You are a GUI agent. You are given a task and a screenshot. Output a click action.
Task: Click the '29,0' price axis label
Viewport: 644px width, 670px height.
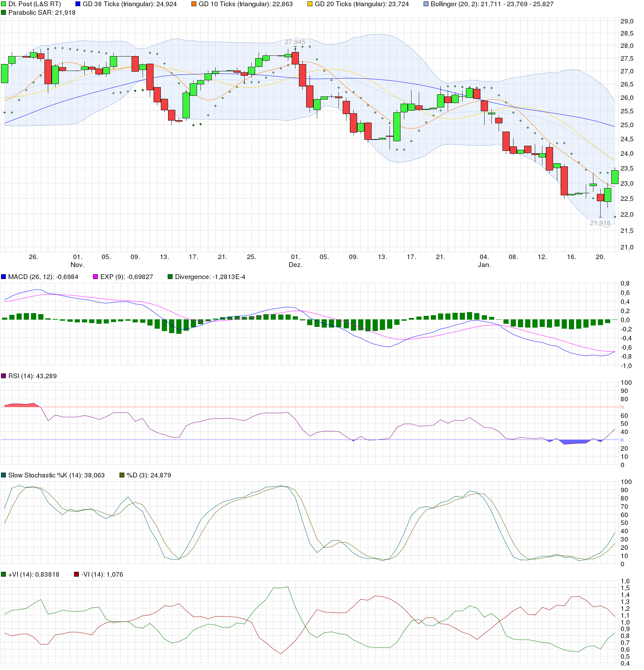[x=627, y=21]
